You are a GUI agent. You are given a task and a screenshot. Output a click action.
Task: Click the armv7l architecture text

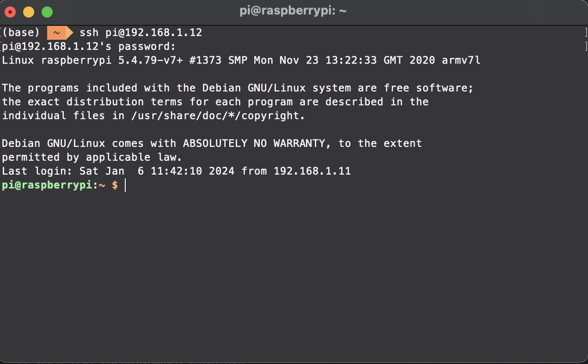click(x=461, y=61)
